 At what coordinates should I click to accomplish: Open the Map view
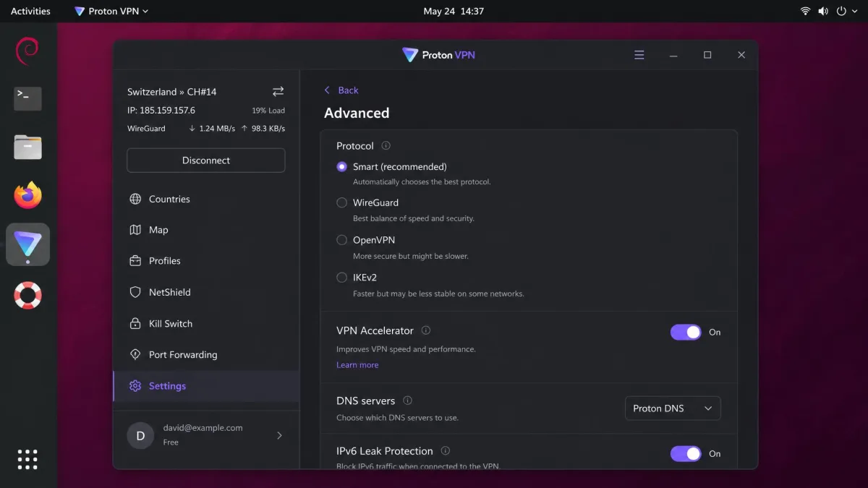[206, 230]
